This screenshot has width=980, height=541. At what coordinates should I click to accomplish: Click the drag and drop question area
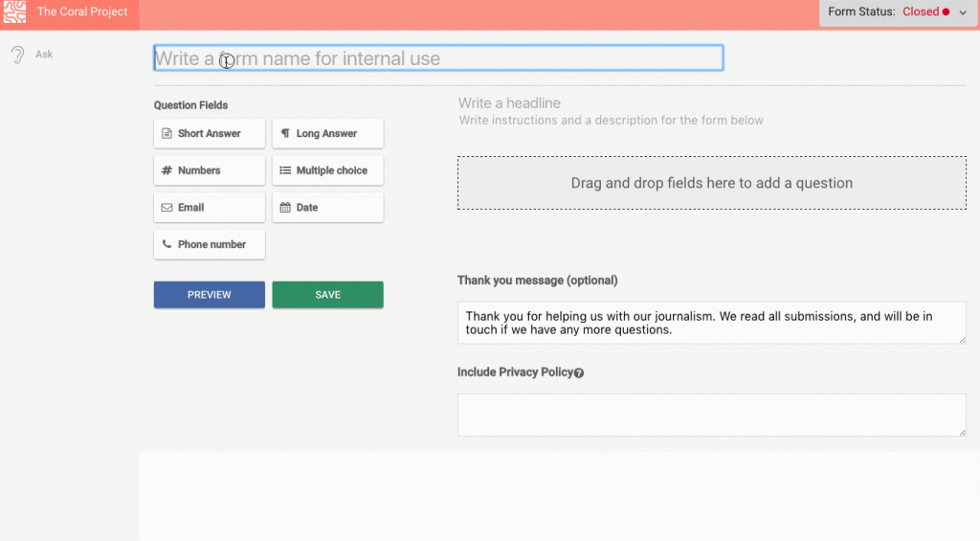pos(712,183)
